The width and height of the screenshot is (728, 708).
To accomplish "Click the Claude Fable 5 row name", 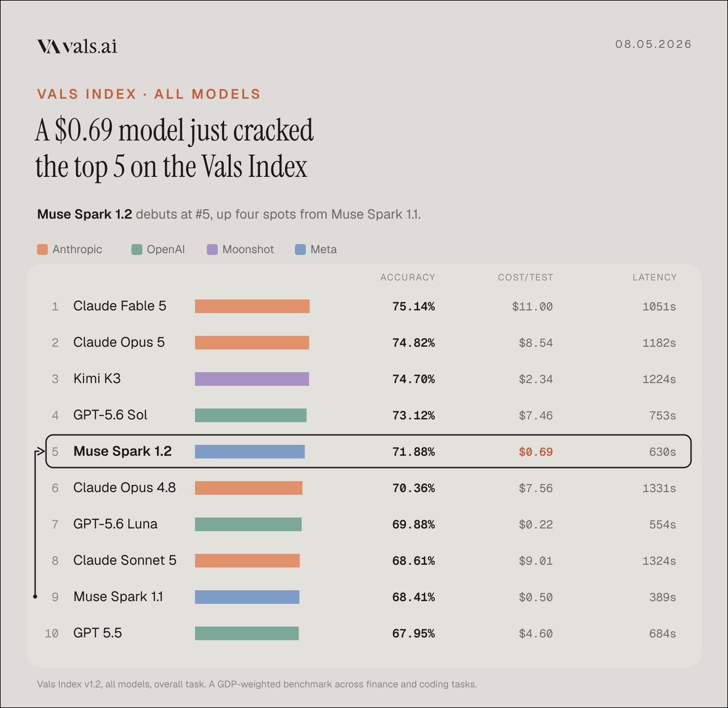I will coord(120,306).
